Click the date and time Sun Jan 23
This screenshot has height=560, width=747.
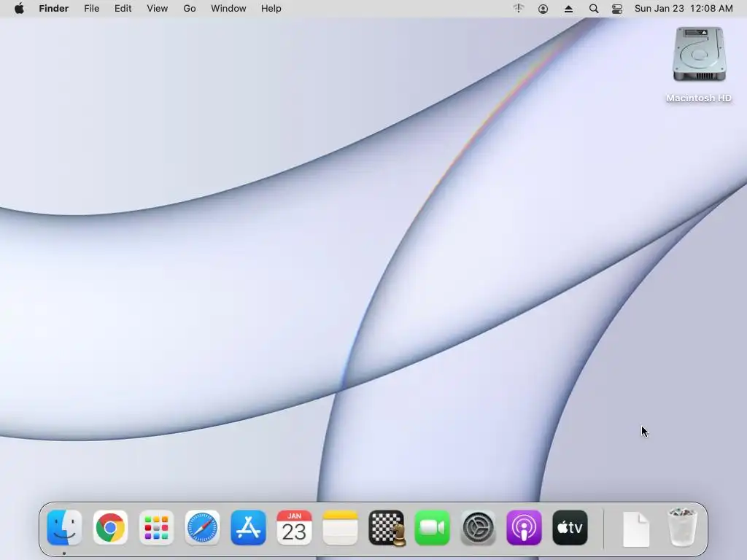click(x=684, y=9)
